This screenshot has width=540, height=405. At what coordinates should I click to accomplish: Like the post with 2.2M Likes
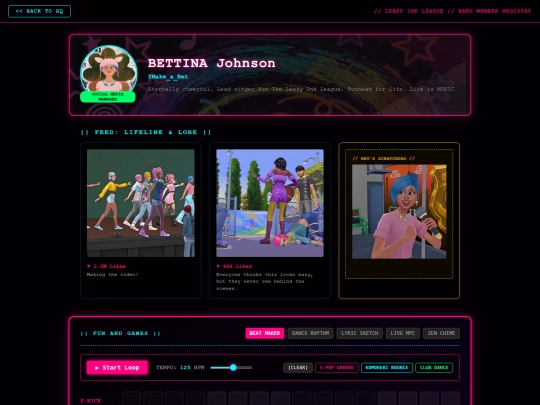106,266
